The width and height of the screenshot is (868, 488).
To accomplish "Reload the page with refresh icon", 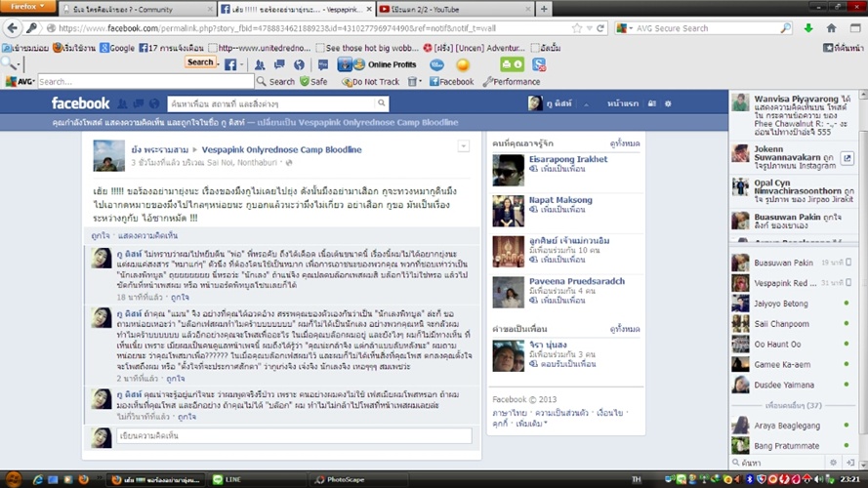I will [600, 28].
